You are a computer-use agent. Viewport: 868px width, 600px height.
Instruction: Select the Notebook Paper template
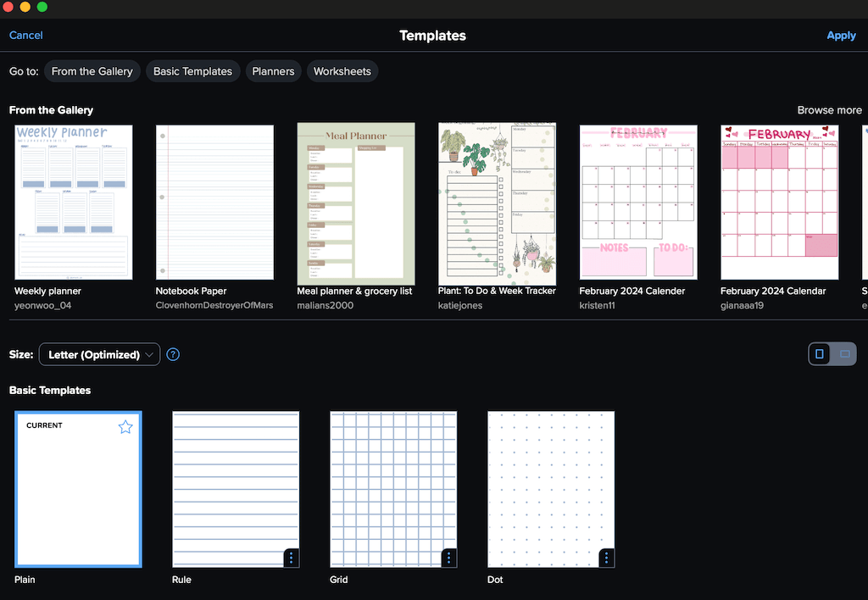pyautogui.click(x=214, y=202)
